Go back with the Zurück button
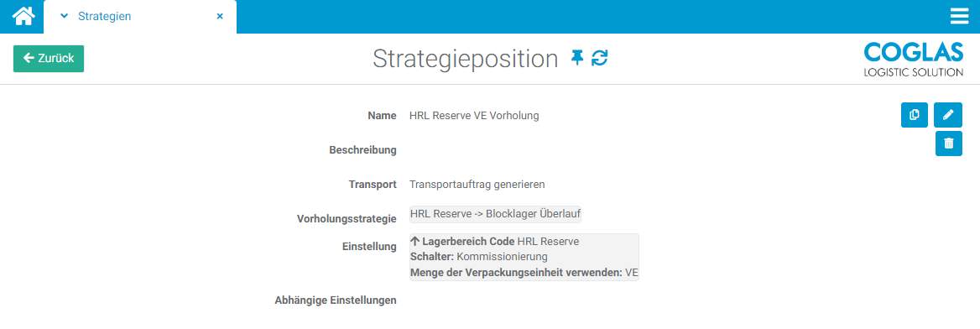Viewport: 980px width, 329px height. pyautogui.click(x=49, y=58)
